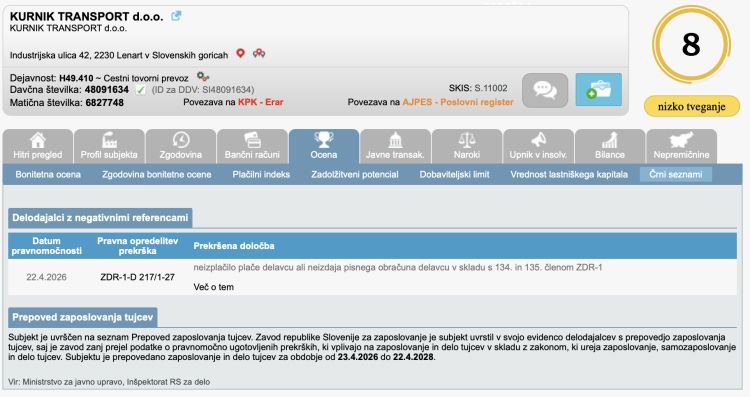This screenshot has width=750, height=397.
Task: Open Javne transak. tab
Action: tap(395, 146)
